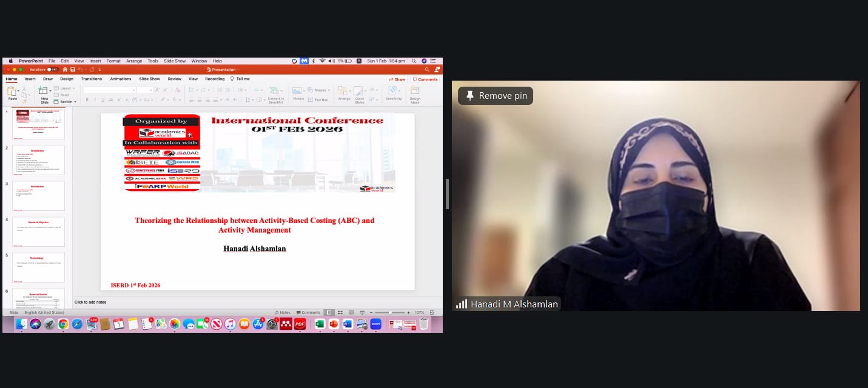The width and height of the screenshot is (868, 388).
Task: Click the Share button
Action: click(x=397, y=79)
